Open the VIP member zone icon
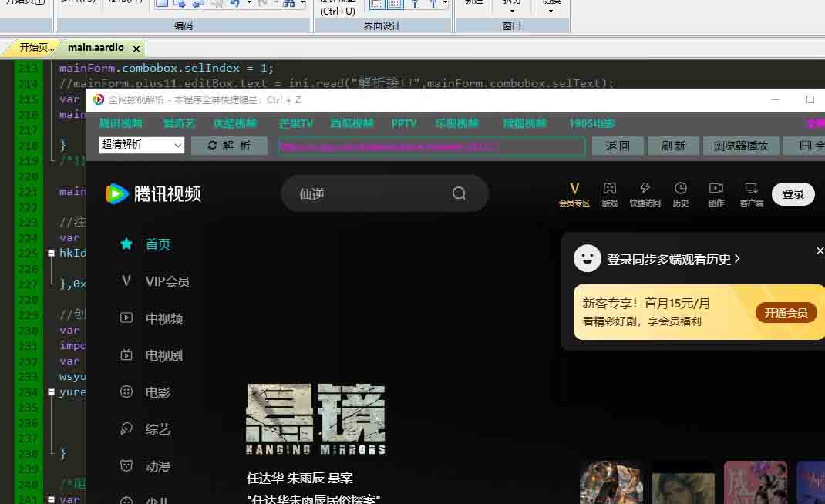Image resolution: width=825 pixels, height=504 pixels. [574, 193]
